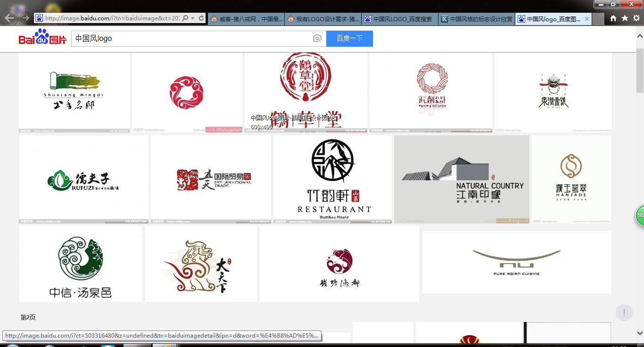Click the address bar search magnifier icon
Screen dimensions: 644x347
tap(185, 18)
